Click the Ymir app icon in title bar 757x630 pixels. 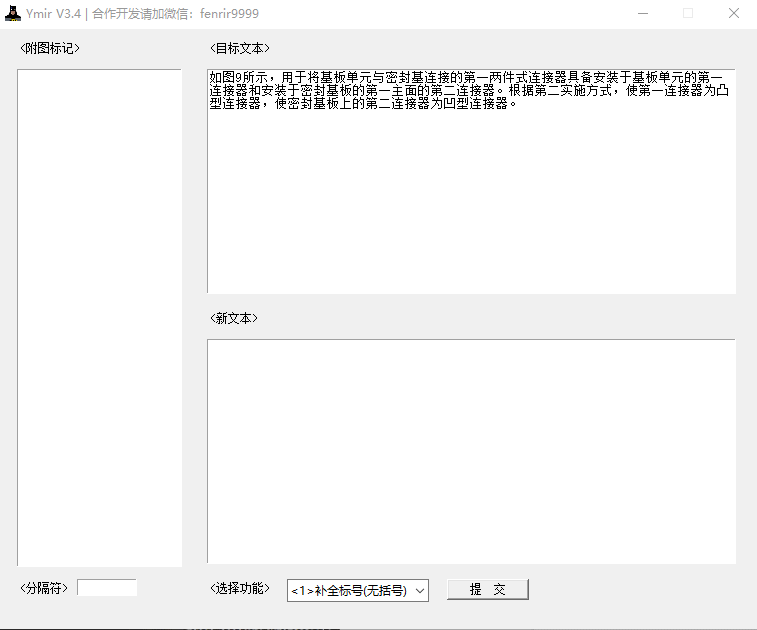[x=13, y=14]
